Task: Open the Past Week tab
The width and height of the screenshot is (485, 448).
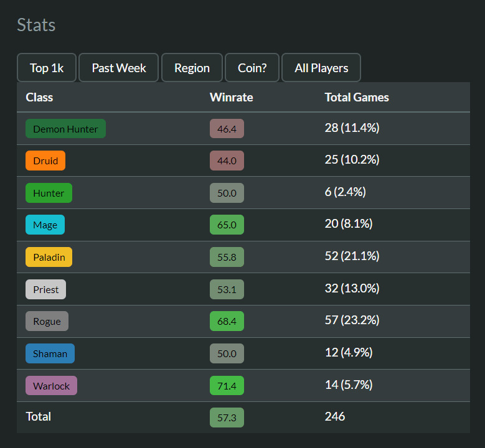Action: tap(119, 68)
